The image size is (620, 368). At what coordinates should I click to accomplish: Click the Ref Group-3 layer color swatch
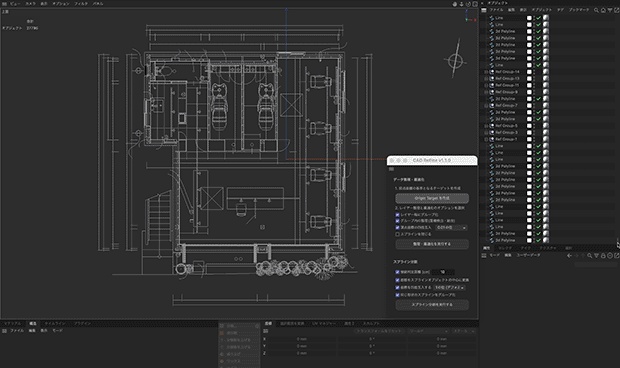[x=529, y=132]
